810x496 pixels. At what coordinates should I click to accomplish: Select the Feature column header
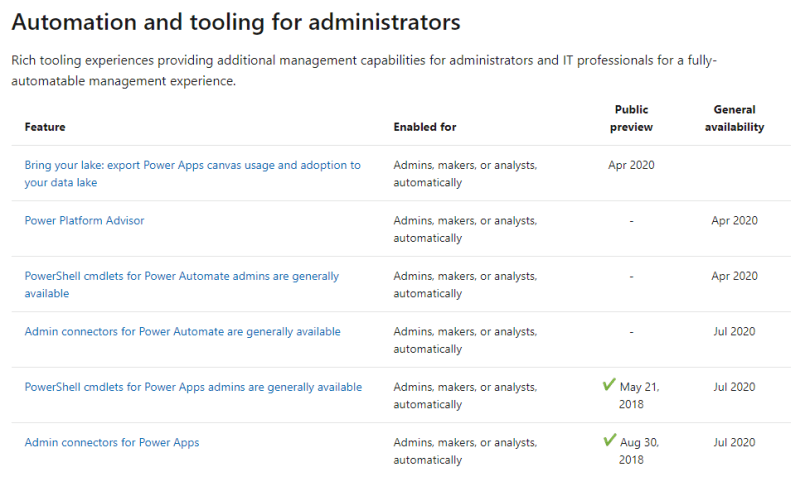tap(45, 127)
